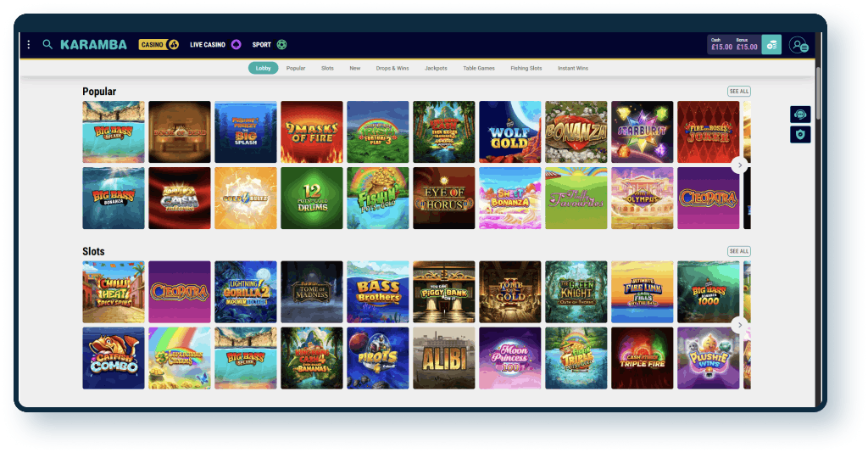868x453 pixels.
Task: Launch Chilli Heat Spicy Spins
Action: click(114, 292)
